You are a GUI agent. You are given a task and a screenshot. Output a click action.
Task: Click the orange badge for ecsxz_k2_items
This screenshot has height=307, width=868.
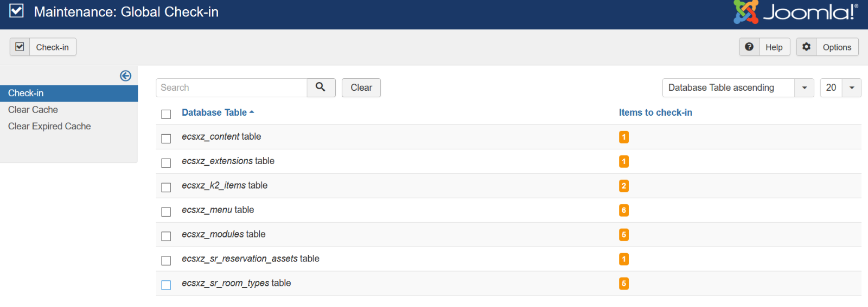pyautogui.click(x=623, y=186)
